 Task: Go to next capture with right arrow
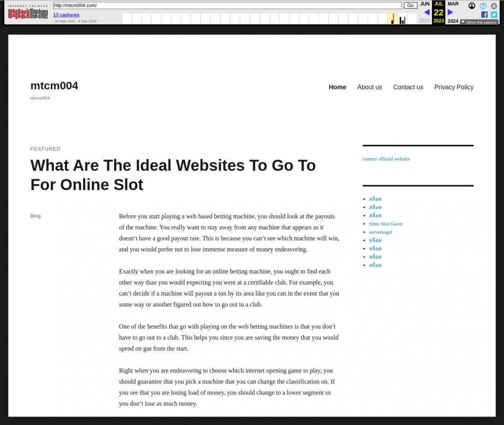tap(450, 12)
